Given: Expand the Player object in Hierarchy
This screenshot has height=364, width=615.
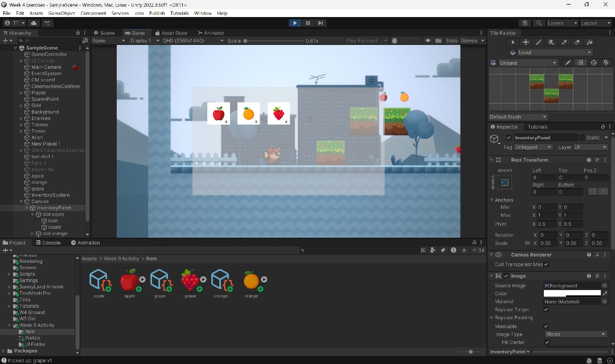Looking at the screenshot, I should 22,93.
